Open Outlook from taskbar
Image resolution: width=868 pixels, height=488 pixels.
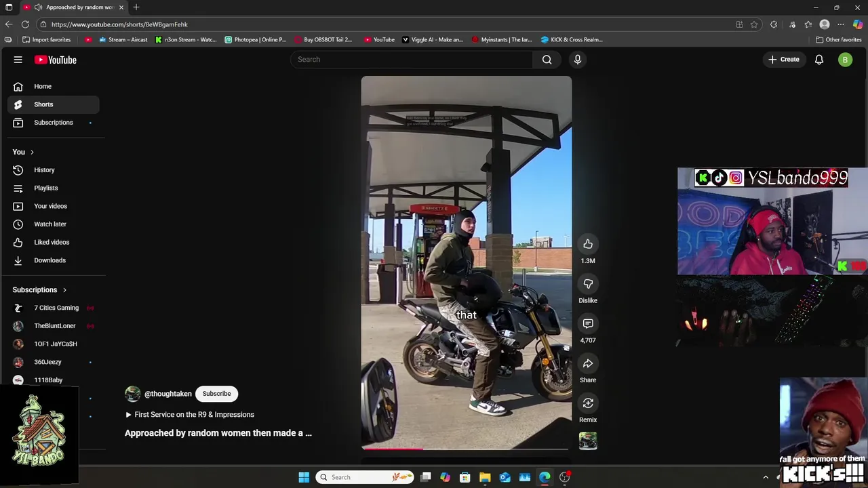click(x=505, y=477)
